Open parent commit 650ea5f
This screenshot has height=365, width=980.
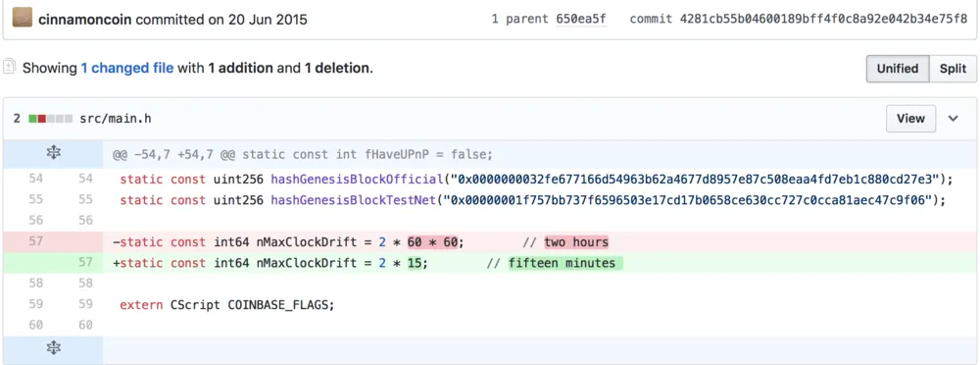coord(580,19)
